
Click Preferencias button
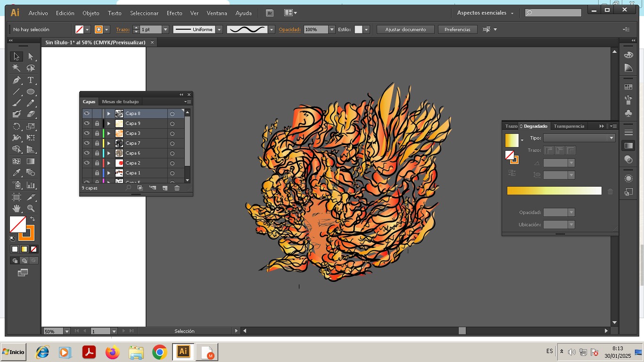click(457, 30)
